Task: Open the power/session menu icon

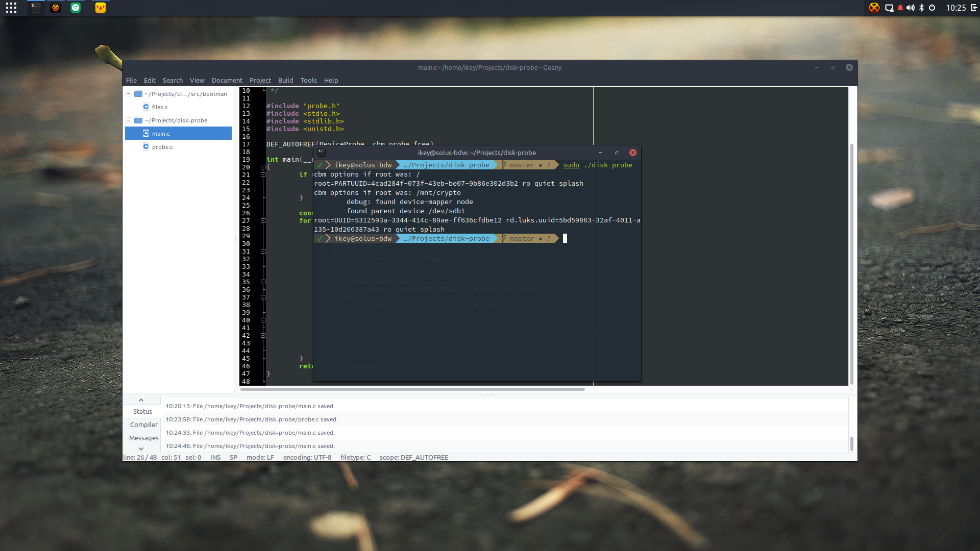Action: point(932,8)
